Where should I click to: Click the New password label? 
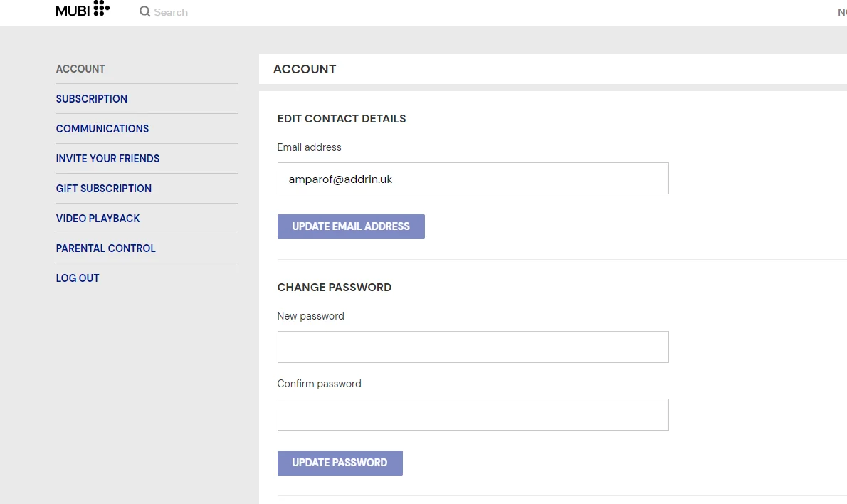(x=310, y=316)
